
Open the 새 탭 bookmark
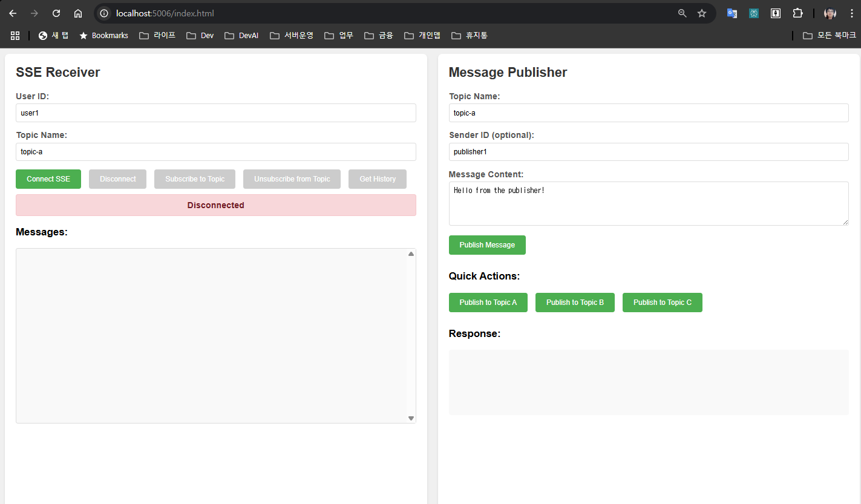click(53, 36)
